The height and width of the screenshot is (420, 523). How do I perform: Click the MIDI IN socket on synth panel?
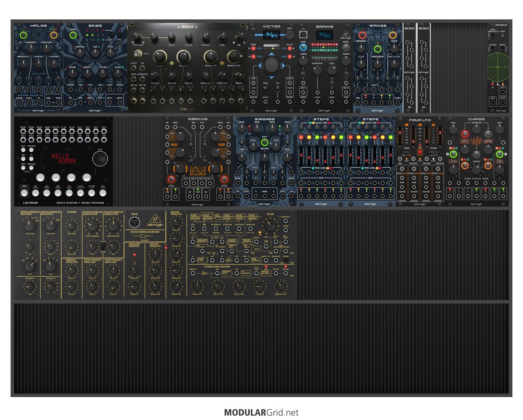click(134, 223)
